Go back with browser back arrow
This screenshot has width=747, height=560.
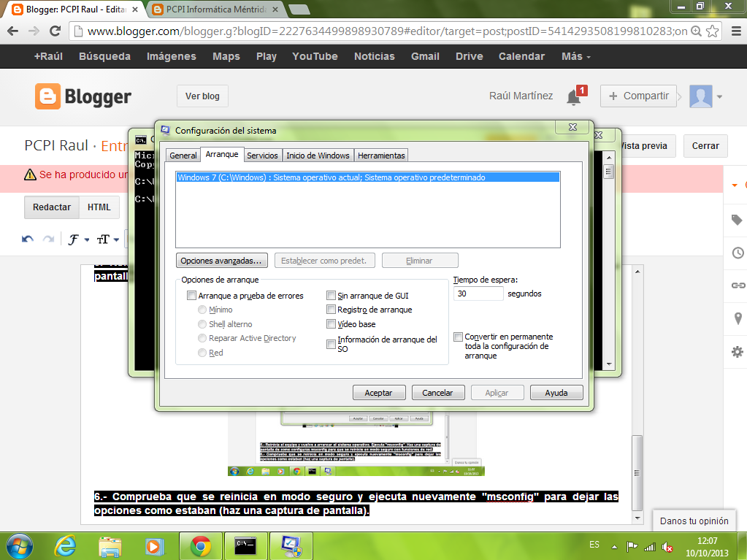point(13,31)
